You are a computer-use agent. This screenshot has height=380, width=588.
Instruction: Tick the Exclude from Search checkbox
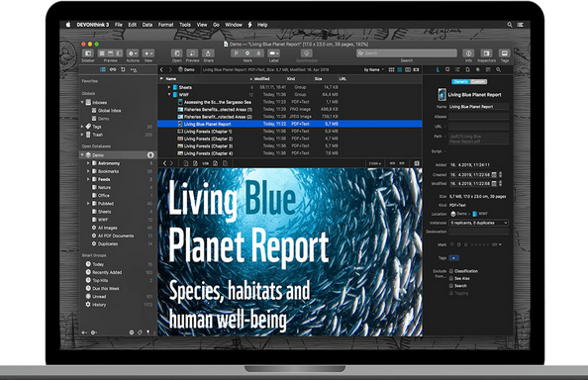[x=451, y=286]
